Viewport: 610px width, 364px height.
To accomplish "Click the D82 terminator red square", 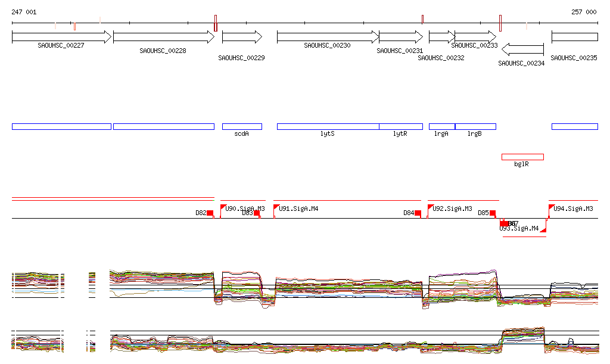I will [210, 213].
